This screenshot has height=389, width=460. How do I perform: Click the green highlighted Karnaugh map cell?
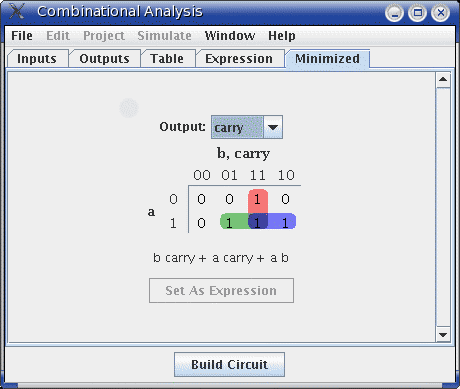pyautogui.click(x=230, y=222)
